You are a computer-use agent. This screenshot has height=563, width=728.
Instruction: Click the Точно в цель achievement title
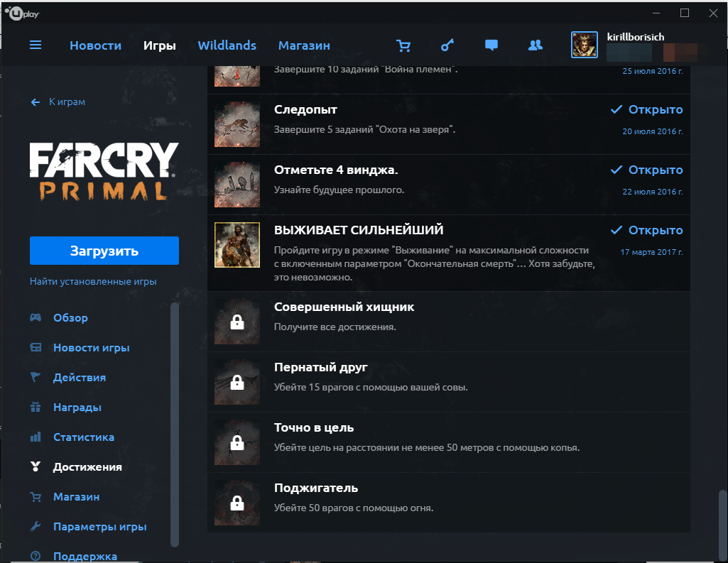click(x=314, y=427)
